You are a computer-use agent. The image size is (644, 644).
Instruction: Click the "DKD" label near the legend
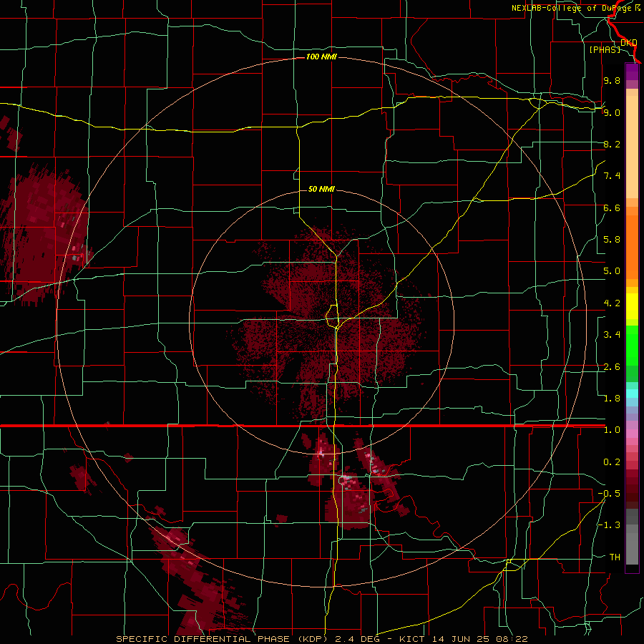point(628,42)
